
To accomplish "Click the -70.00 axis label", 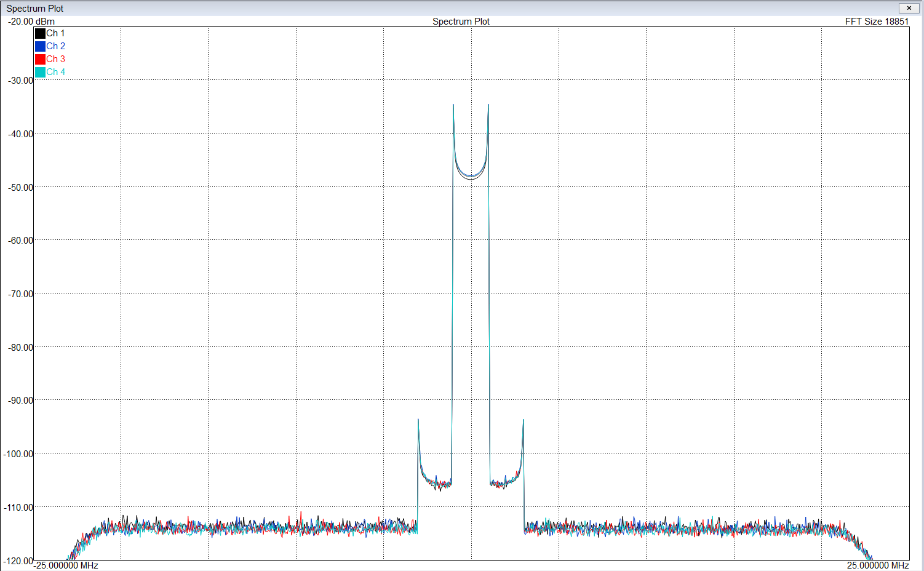I will coord(20,294).
